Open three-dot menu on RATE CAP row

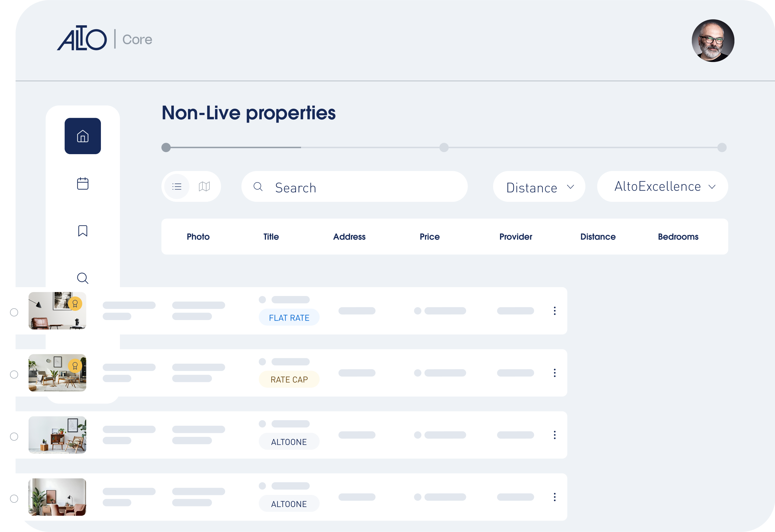pos(555,373)
